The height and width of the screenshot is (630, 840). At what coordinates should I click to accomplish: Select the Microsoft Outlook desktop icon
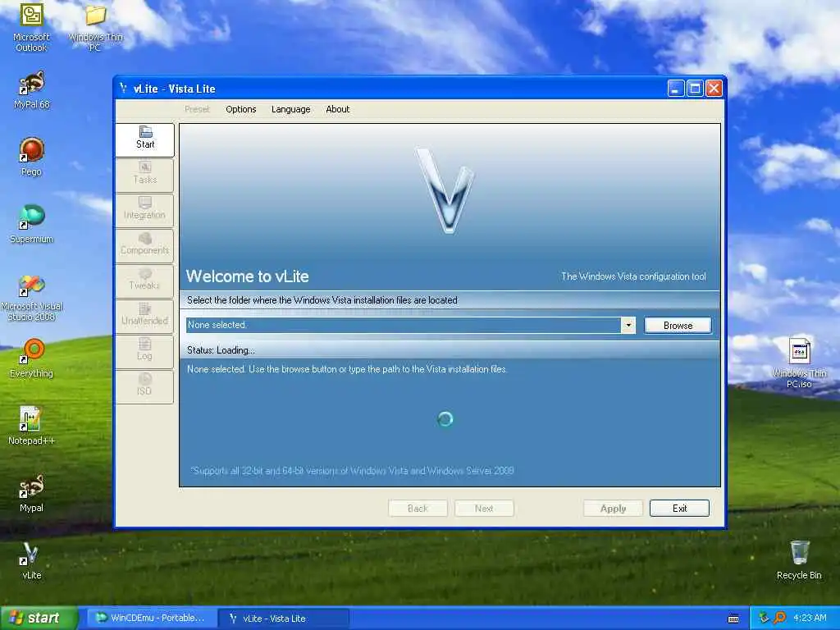[31, 28]
